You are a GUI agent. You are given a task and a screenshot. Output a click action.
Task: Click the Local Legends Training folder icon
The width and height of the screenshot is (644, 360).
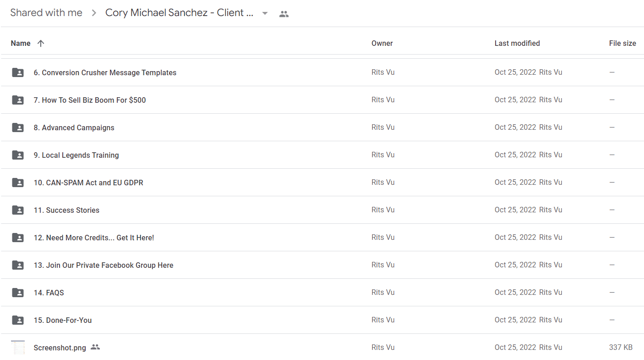click(18, 155)
